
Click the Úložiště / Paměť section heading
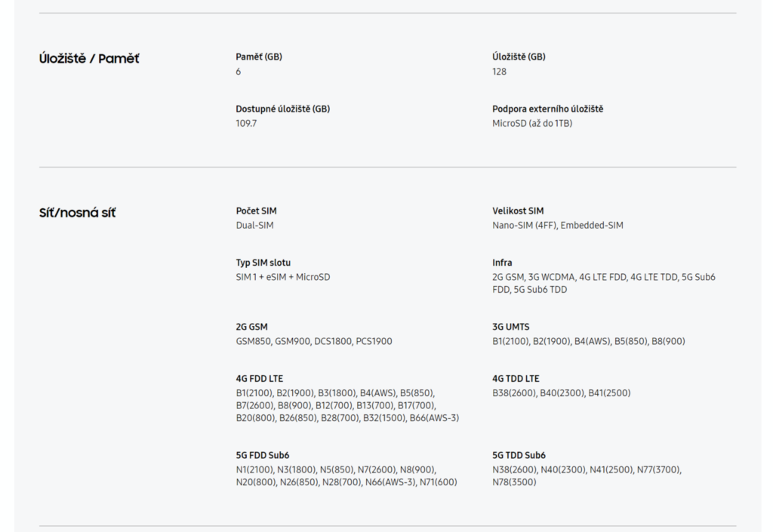(89, 59)
